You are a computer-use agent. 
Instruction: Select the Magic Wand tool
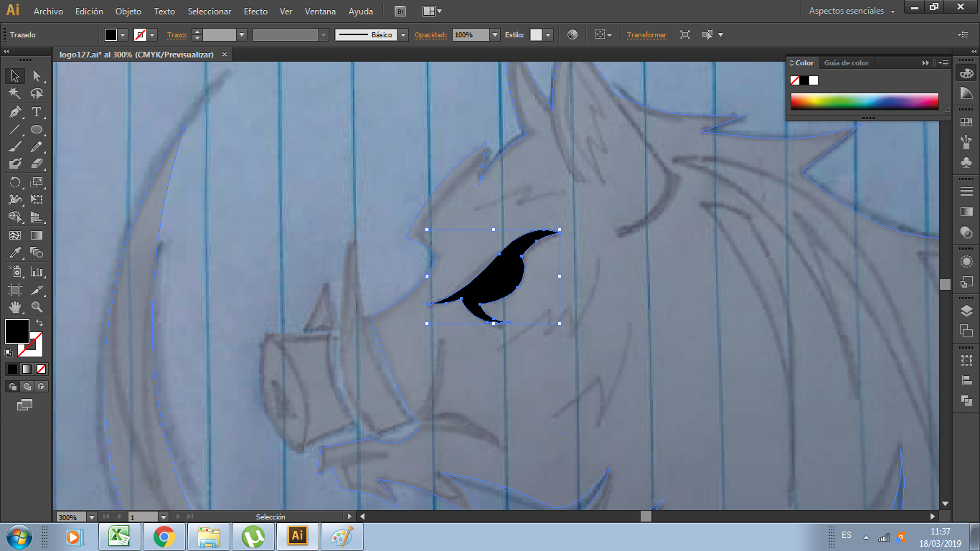14,94
